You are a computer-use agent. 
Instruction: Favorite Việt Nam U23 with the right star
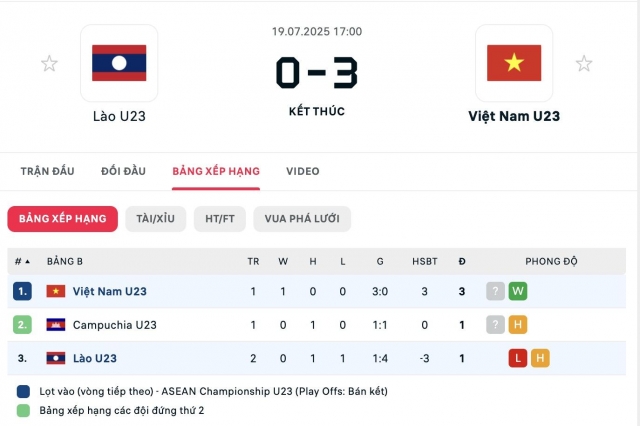[584, 64]
